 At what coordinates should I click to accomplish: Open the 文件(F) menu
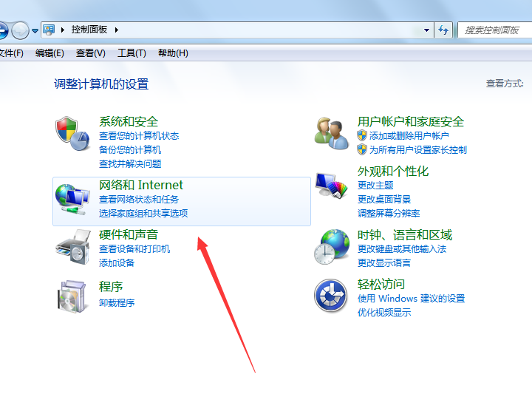coord(11,53)
